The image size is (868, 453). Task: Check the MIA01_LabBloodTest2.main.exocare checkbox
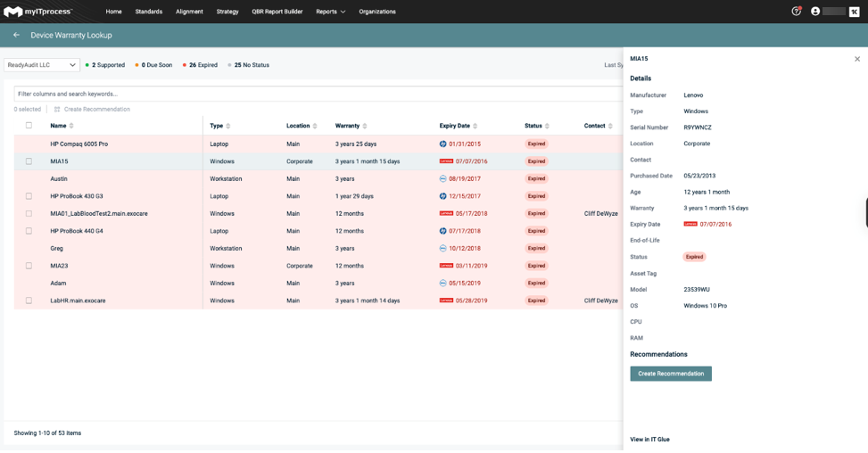pyautogui.click(x=29, y=213)
